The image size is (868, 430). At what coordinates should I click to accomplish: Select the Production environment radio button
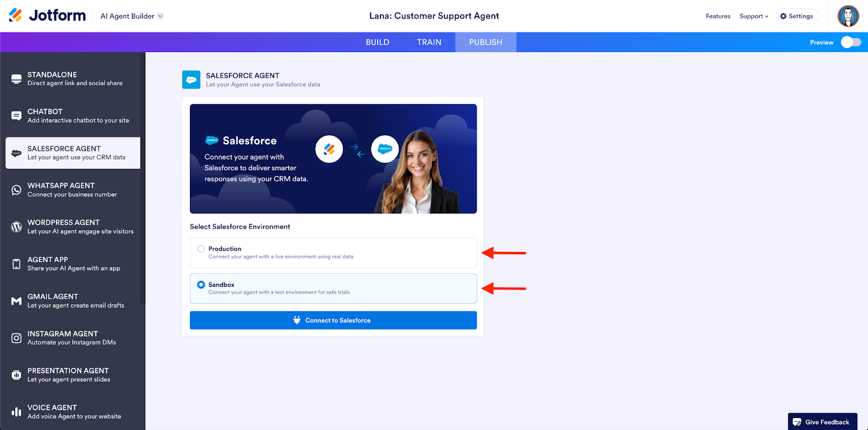coord(201,249)
